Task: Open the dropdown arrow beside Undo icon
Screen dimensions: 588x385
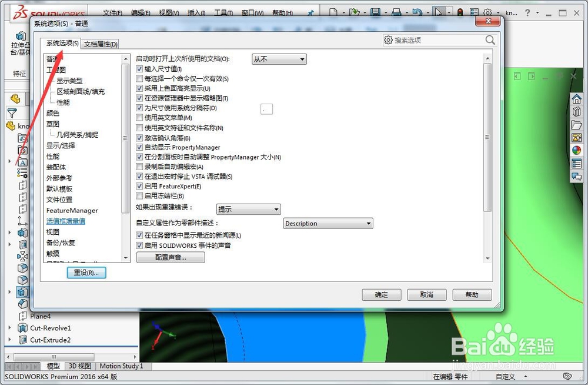Action: point(428,13)
